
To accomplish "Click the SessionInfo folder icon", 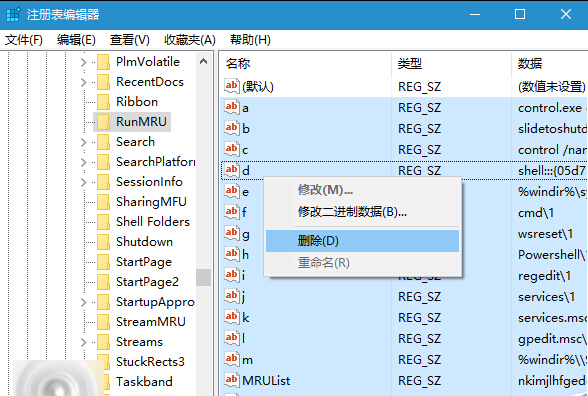I will tap(103, 182).
